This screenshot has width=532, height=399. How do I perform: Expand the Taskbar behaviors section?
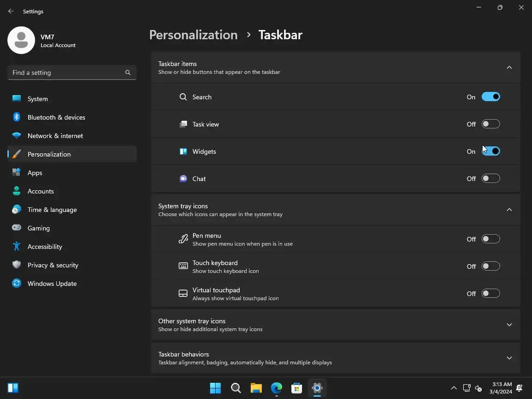(509, 358)
